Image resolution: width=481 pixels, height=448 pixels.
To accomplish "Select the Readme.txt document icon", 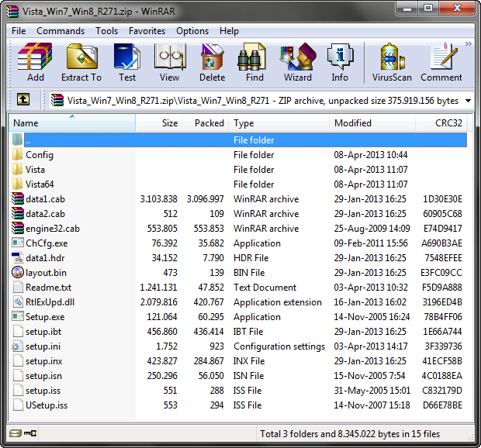I will pos(18,287).
